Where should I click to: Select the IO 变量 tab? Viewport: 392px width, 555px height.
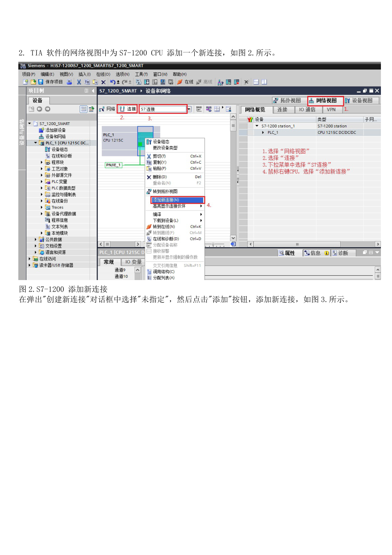pyautogui.click(x=133, y=262)
